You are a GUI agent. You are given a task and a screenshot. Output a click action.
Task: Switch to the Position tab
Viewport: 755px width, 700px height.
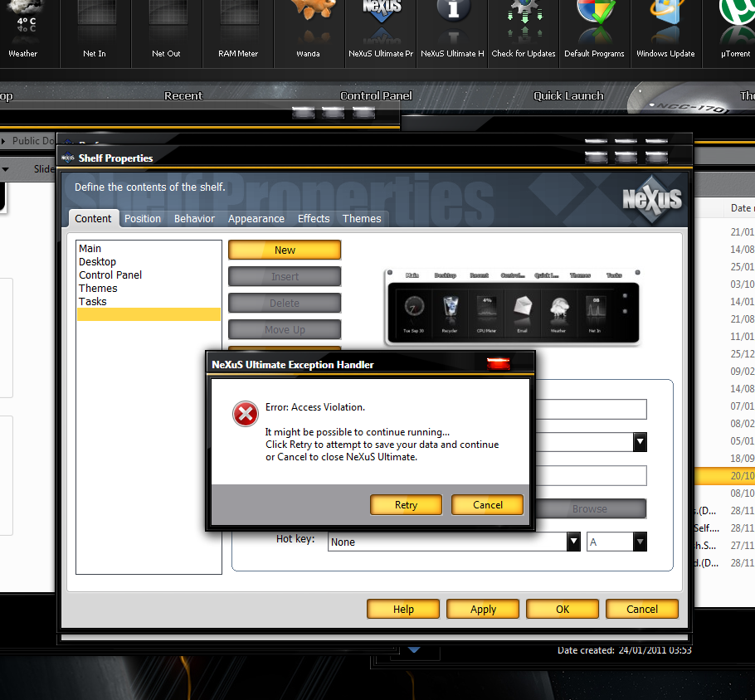coord(143,219)
